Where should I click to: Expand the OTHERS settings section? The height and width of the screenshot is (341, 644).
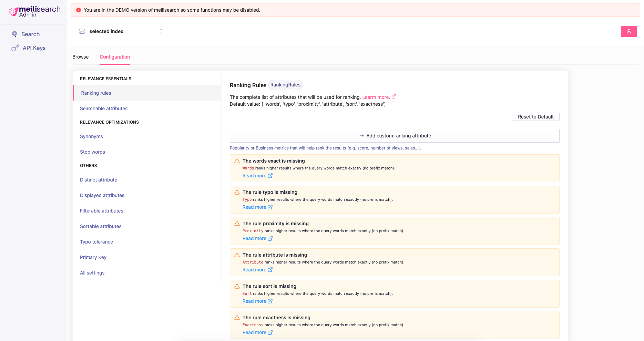coord(88,166)
